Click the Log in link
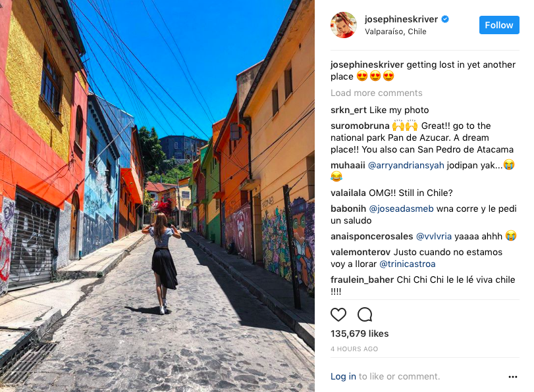The width and height of the screenshot is (534, 392). click(x=343, y=376)
